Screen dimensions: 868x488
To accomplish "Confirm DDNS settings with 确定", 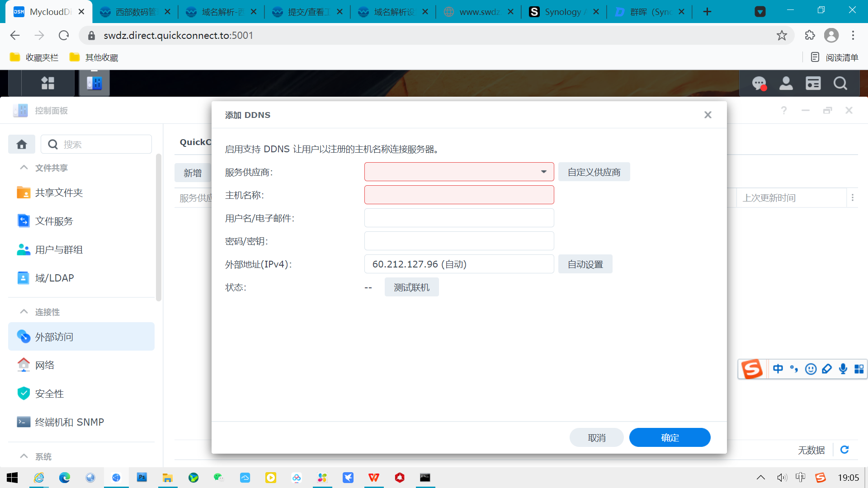I will pyautogui.click(x=670, y=437).
